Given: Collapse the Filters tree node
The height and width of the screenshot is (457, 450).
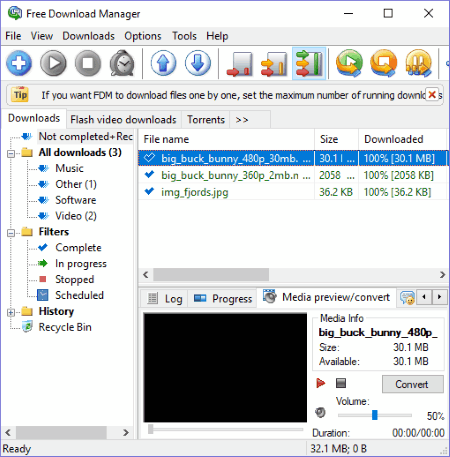Looking at the screenshot, I should pos(11,233).
